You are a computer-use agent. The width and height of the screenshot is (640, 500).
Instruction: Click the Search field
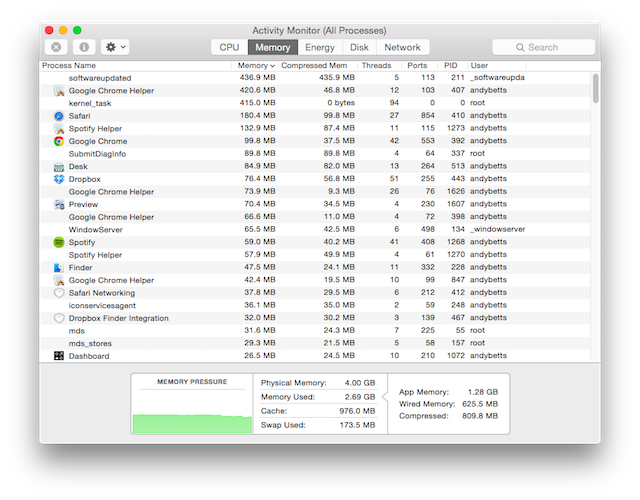[544, 47]
